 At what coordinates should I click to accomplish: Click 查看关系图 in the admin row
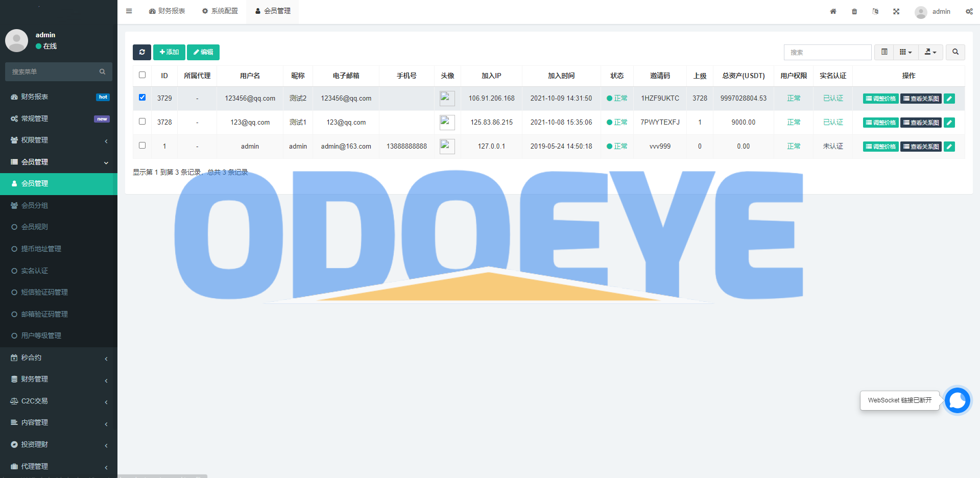point(921,147)
